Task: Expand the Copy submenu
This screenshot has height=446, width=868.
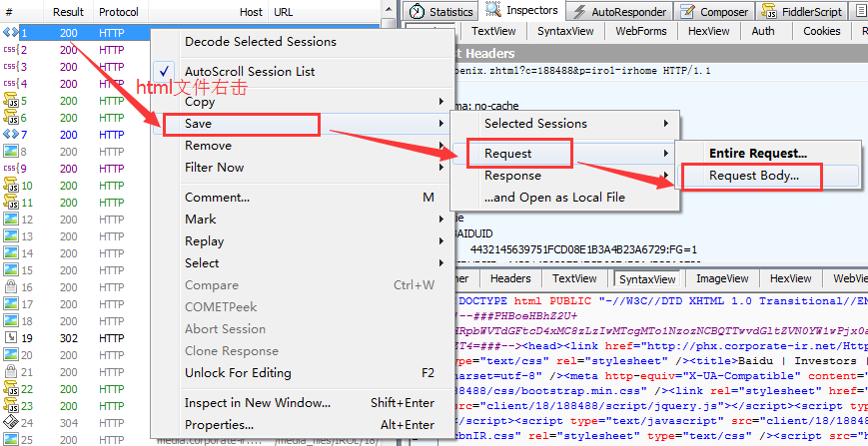Action: click(301, 102)
